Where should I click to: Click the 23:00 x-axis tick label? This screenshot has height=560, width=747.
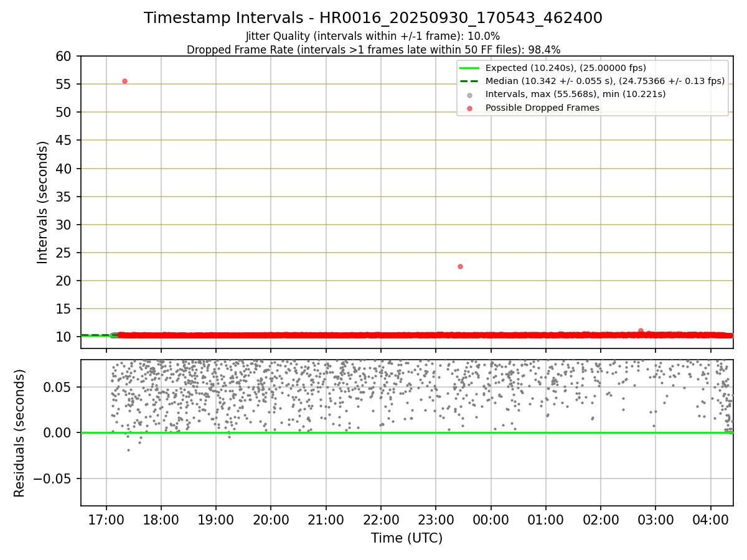(436, 519)
